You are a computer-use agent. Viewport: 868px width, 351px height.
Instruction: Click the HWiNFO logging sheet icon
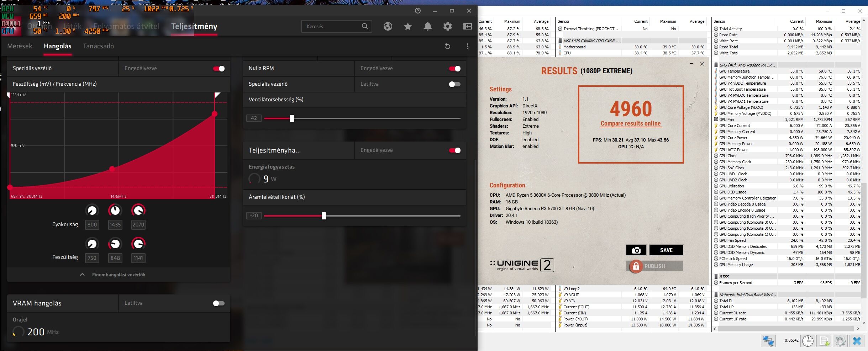tap(825, 341)
